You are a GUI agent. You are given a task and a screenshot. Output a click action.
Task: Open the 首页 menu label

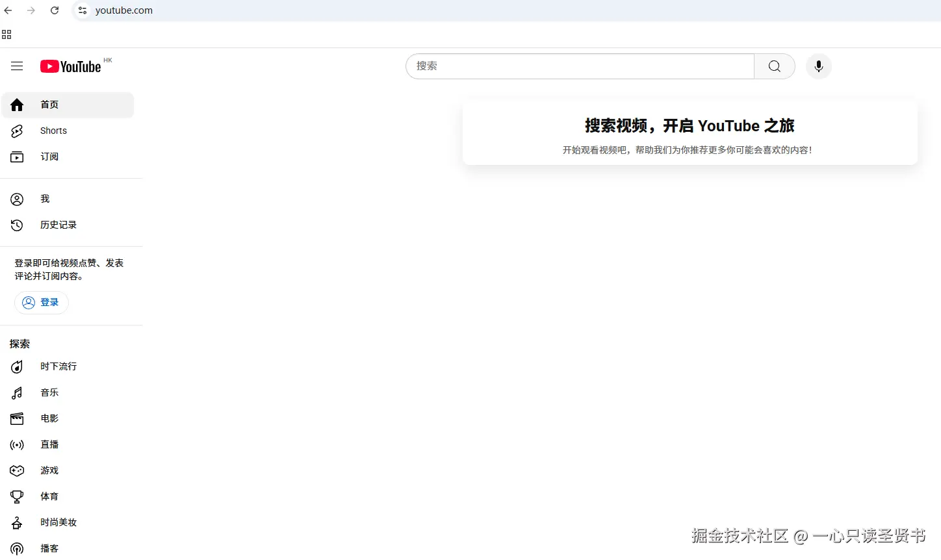49,105
